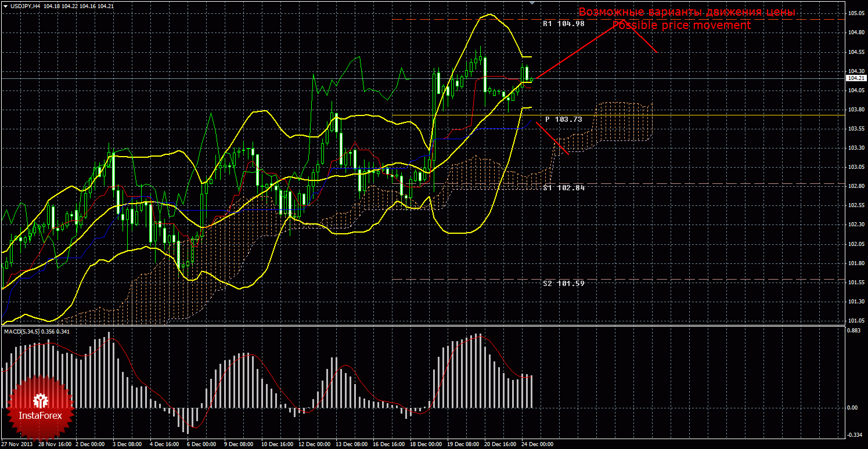
Task: Click the InstaForex gear logo icon
Action: coord(40,400)
